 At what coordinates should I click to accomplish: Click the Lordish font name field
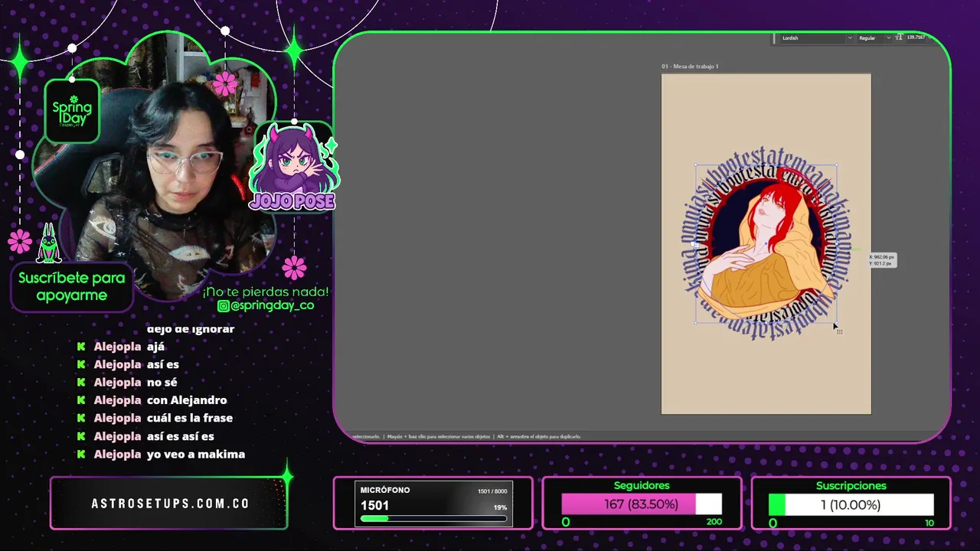click(x=813, y=37)
